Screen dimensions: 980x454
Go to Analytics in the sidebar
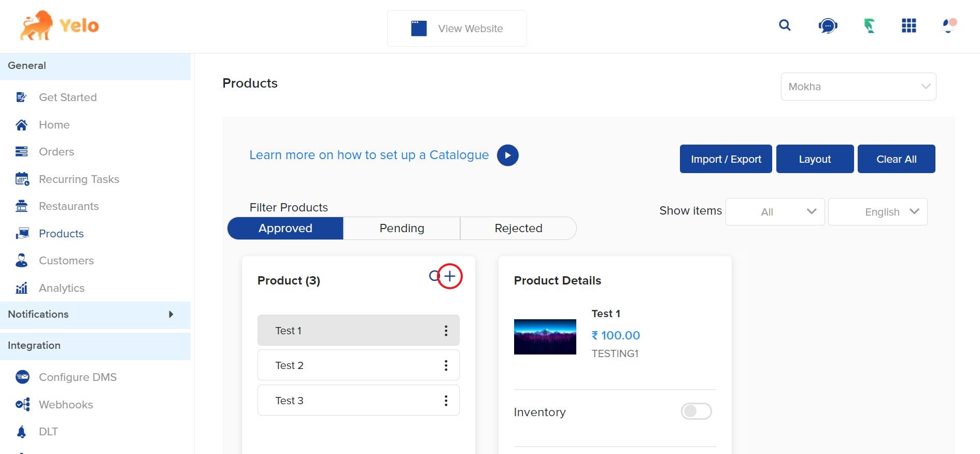(x=61, y=288)
